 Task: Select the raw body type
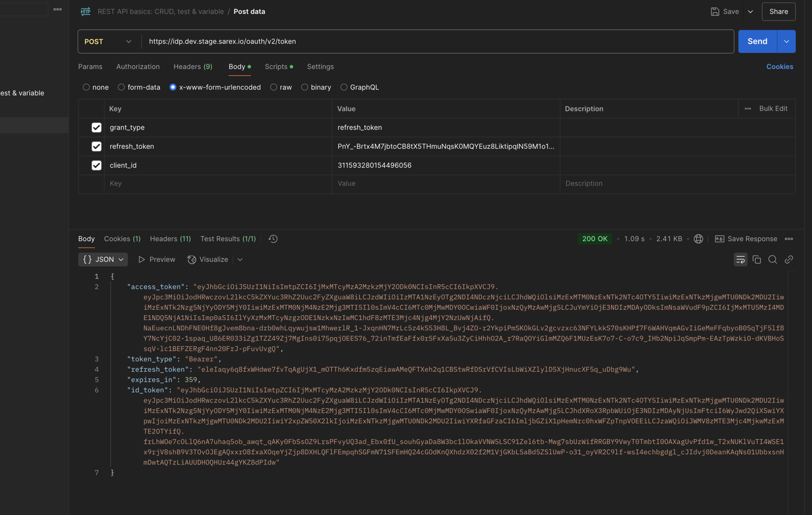tap(274, 87)
